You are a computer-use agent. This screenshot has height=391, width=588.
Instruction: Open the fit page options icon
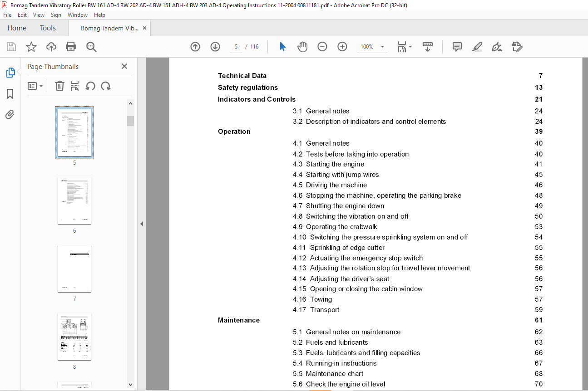click(x=404, y=47)
